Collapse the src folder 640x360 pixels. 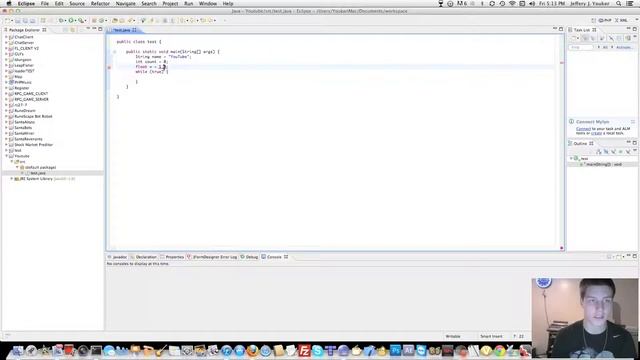(x=12, y=162)
